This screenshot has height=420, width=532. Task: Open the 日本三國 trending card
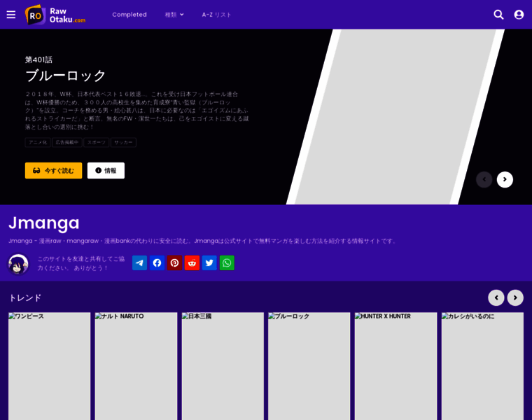[x=223, y=366]
